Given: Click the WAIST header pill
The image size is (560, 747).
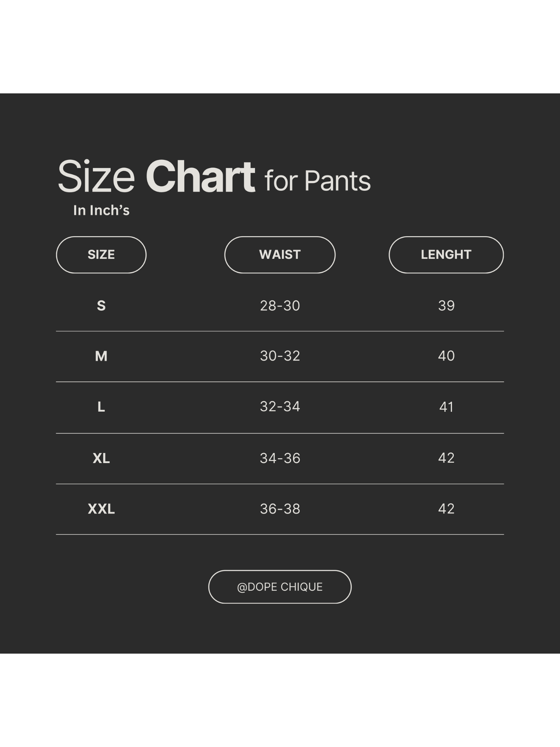Looking at the screenshot, I should [x=280, y=255].
